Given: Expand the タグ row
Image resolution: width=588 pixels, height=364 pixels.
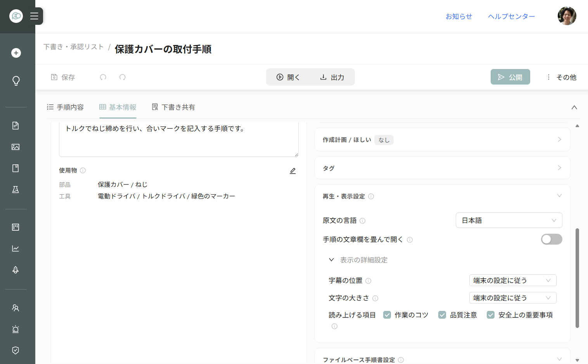Looking at the screenshot, I should 443,168.
